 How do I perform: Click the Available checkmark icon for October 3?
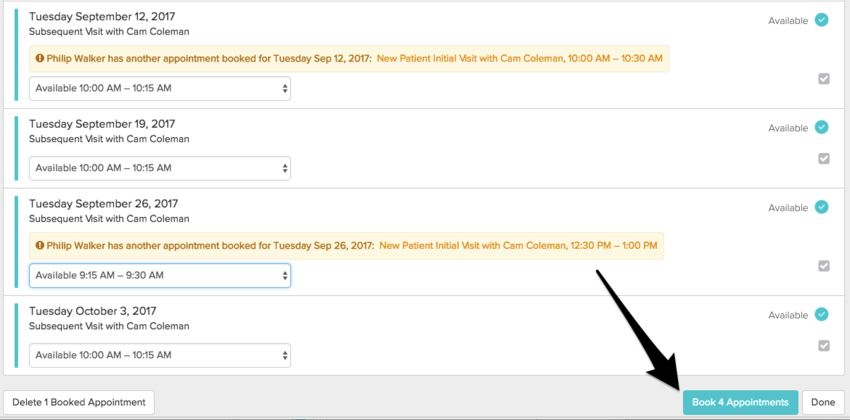[821, 314]
